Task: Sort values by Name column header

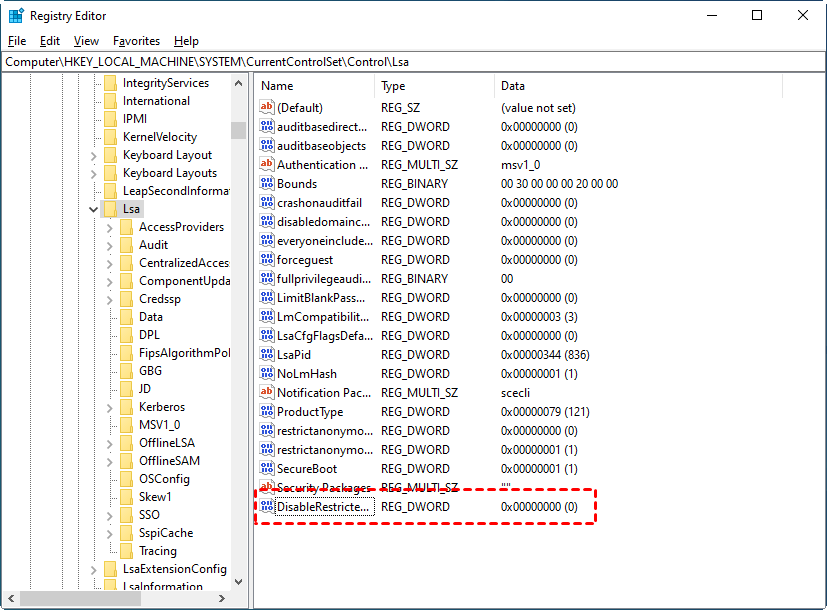Action: click(x=315, y=86)
